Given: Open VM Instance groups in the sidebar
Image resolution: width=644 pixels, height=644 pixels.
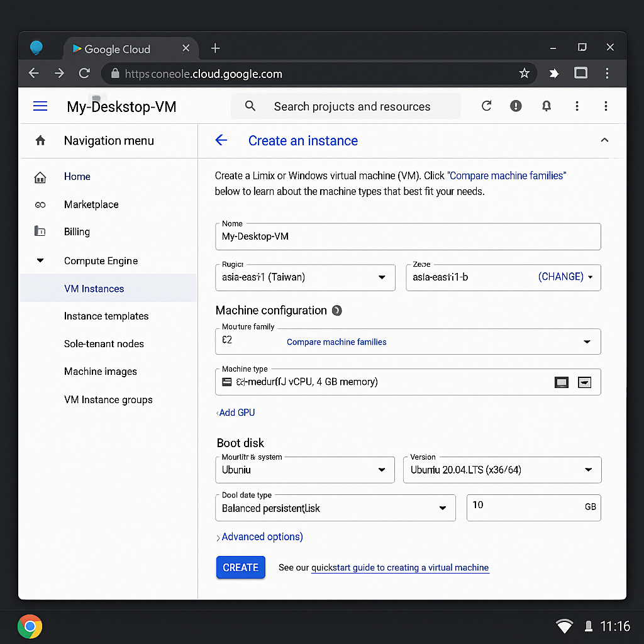Looking at the screenshot, I should click(108, 399).
